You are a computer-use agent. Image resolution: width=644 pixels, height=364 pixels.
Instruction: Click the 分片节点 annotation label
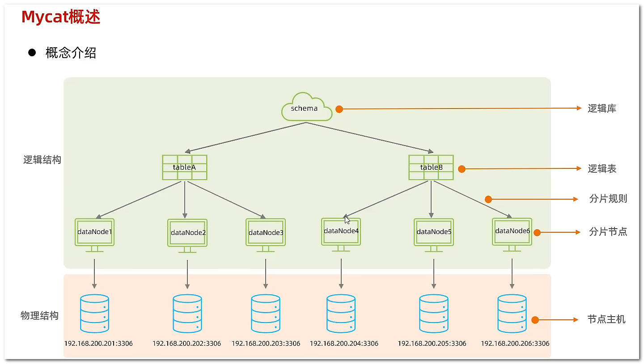tap(608, 232)
